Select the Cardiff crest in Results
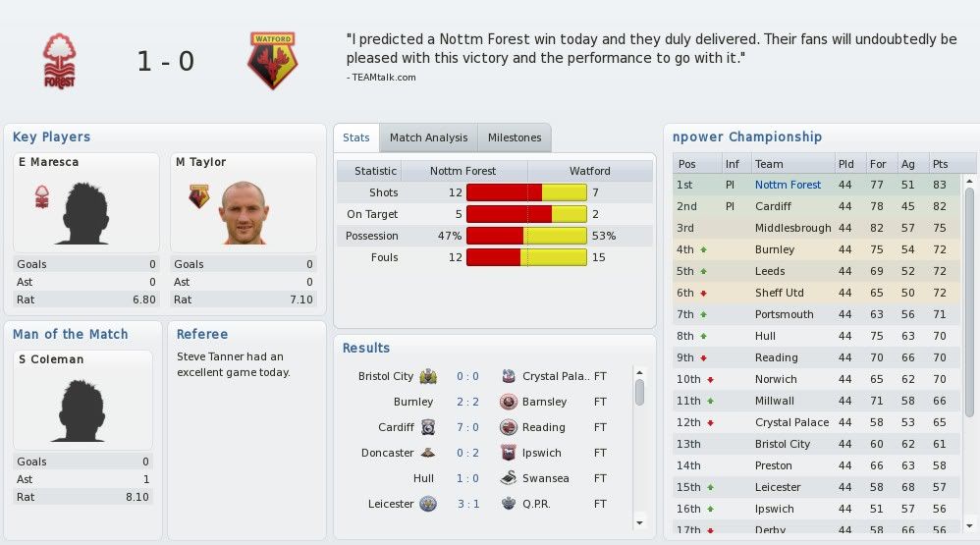980x545 pixels. [x=428, y=427]
